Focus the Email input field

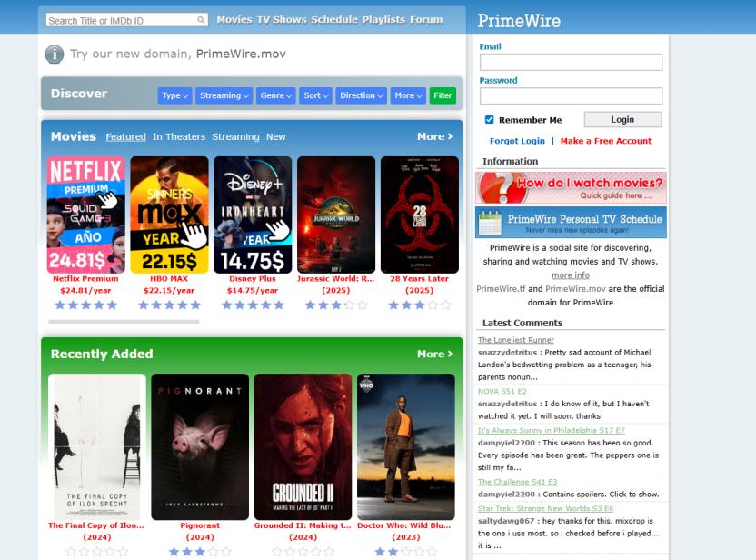[571, 62]
